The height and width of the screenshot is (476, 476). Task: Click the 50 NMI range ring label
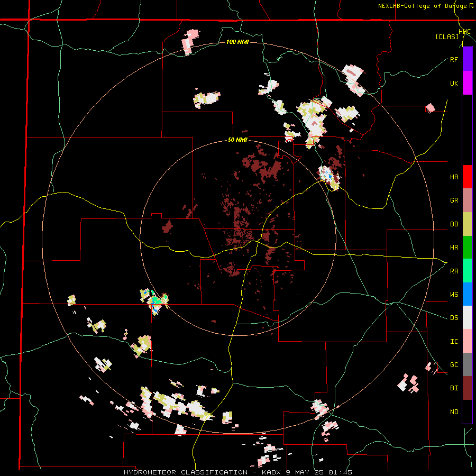click(x=237, y=140)
